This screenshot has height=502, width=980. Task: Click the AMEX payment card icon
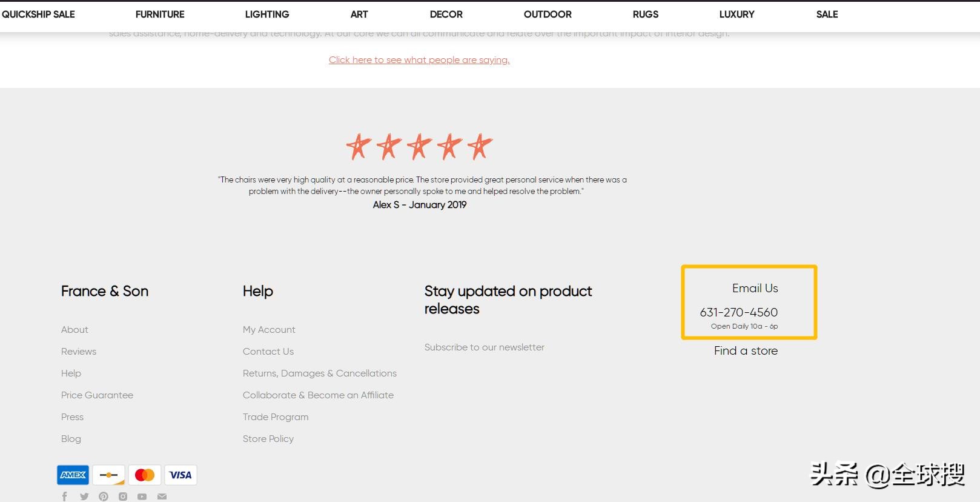[73, 475]
